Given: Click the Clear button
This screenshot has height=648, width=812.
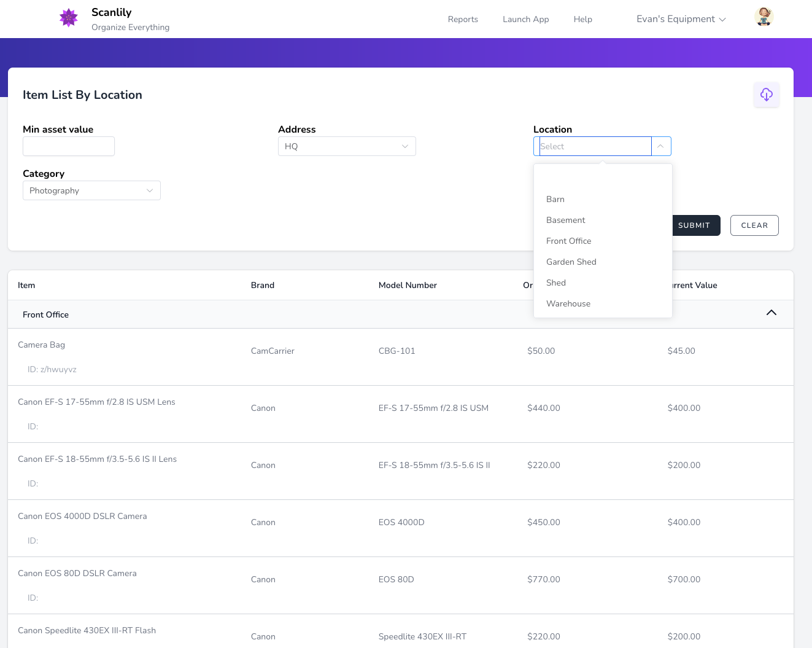Looking at the screenshot, I should click(754, 225).
